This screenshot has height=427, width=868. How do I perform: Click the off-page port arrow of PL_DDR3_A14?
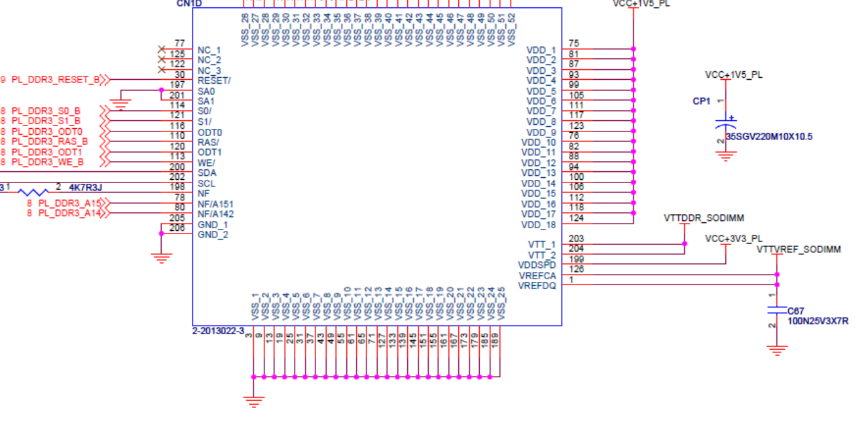pyautogui.click(x=104, y=214)
